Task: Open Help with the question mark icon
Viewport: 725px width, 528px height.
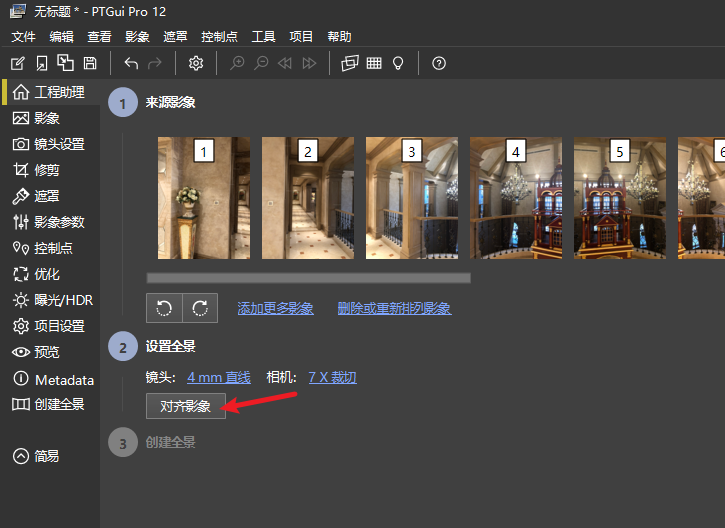Action: pyautogui.click(x=439, y=63)
